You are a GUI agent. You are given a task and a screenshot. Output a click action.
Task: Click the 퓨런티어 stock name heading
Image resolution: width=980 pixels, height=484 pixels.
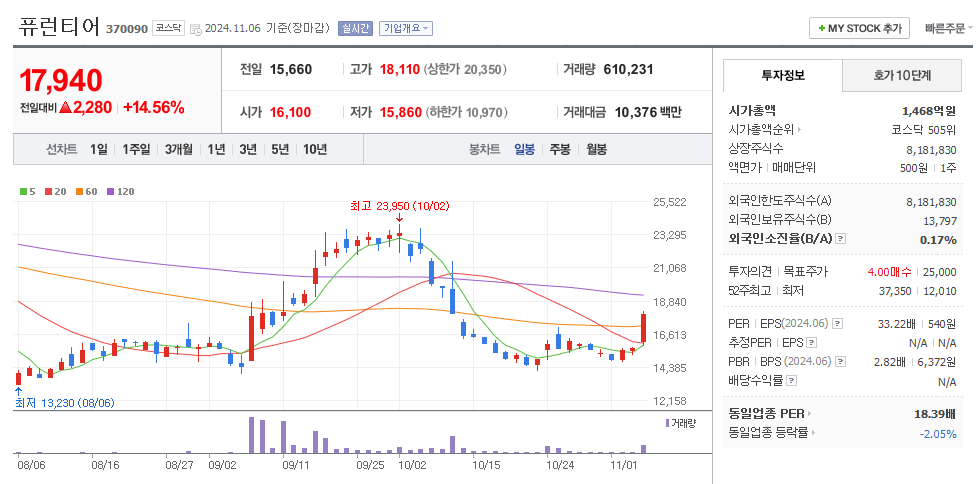[x=59, y=28]
